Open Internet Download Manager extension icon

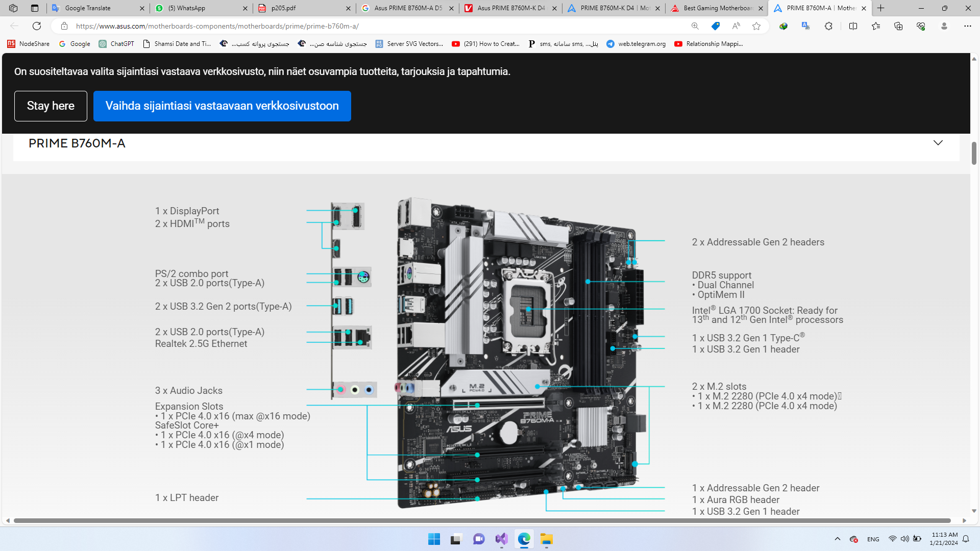tap(783, 26)
